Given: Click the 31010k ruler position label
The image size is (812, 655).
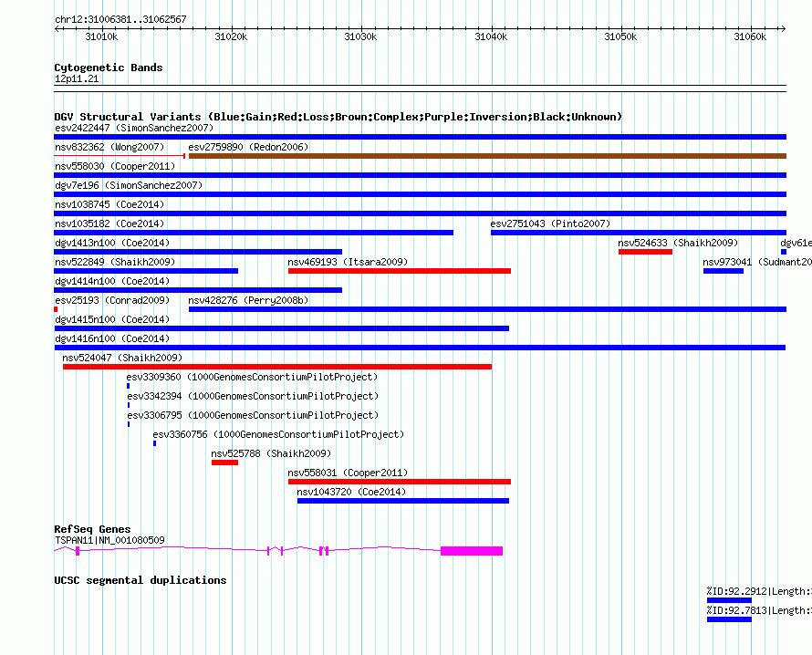Looking at the screenshot, I should pos(101,36).
